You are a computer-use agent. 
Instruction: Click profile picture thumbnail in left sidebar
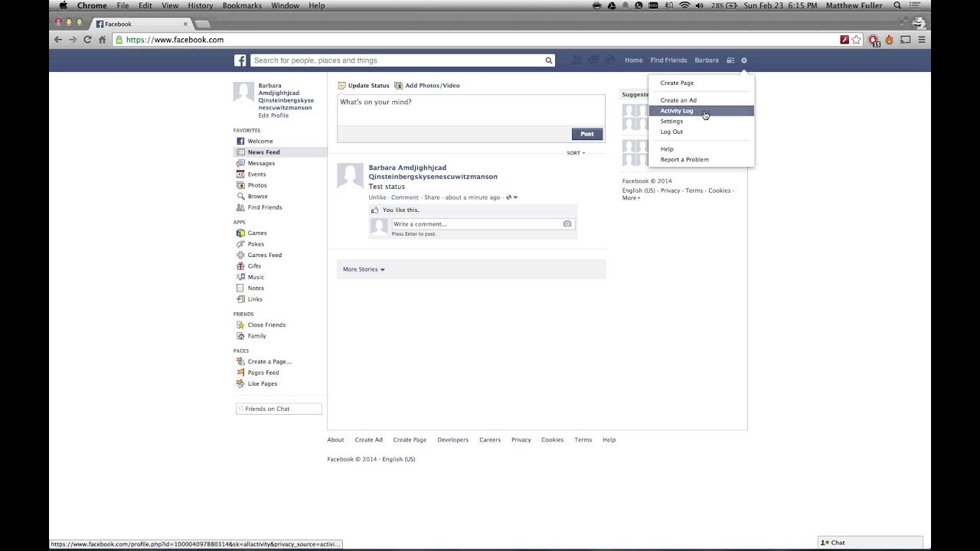pos(243,93)
